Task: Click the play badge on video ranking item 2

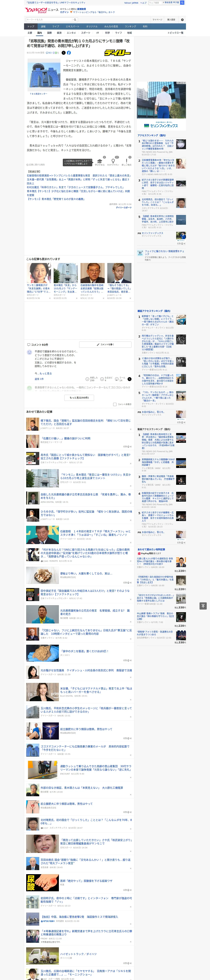Action: tap(183, 466)
